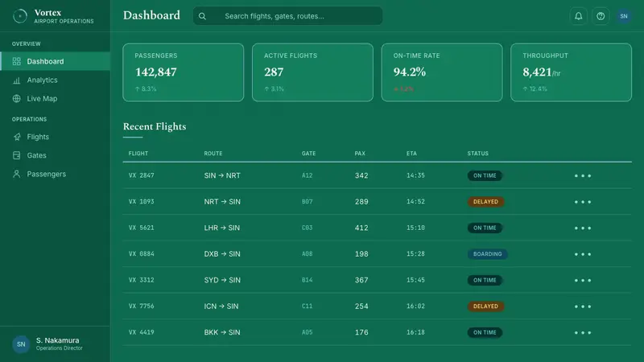This screenshot has width=644, height=362.
Task: Click the Analytics bar chart icon
Action: click(x=16, y=80)
